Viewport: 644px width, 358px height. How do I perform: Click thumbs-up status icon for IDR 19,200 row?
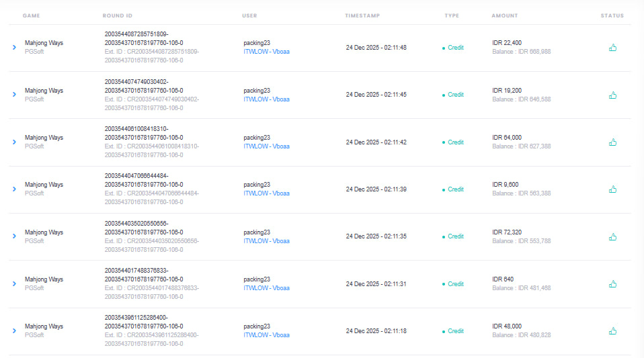612,95
